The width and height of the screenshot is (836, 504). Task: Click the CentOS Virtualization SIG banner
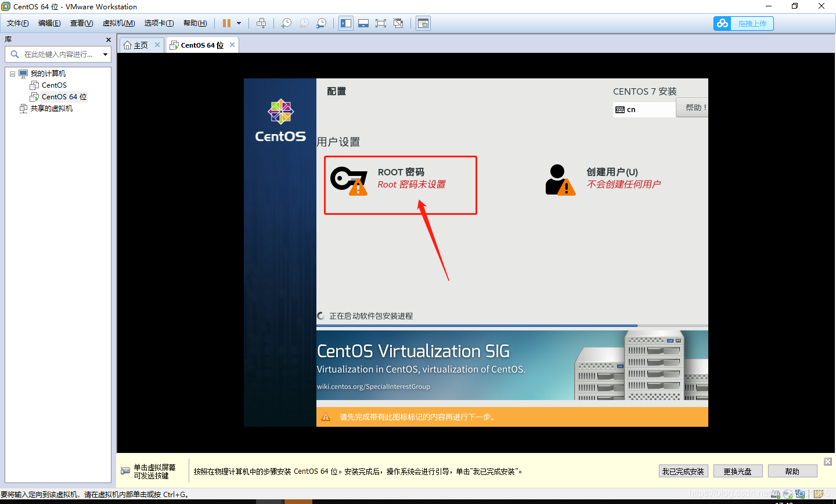pos(512,365)
